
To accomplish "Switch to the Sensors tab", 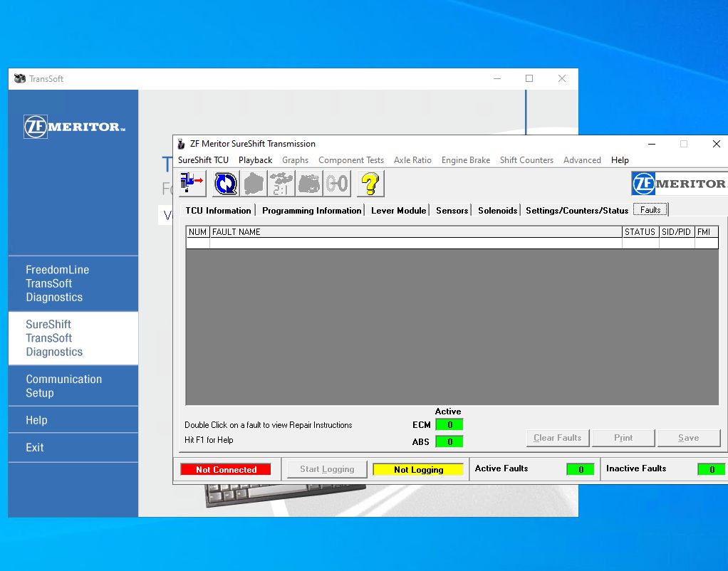I will (452, 210).
